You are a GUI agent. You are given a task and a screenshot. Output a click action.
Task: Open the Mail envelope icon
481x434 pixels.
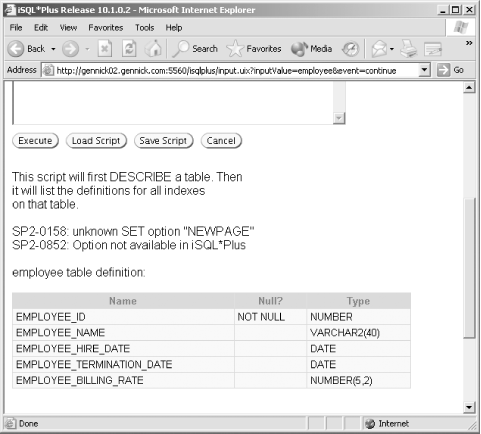pos(379,49)
